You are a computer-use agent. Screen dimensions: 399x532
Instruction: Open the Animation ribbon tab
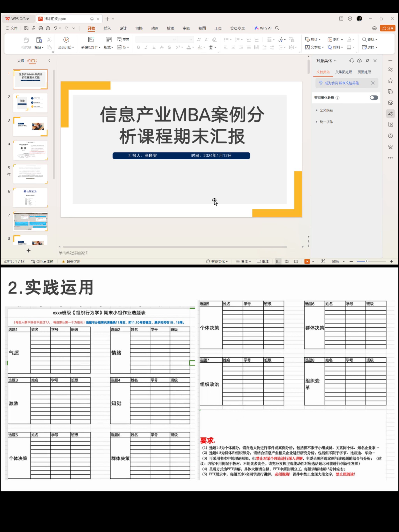pos(155,28)
